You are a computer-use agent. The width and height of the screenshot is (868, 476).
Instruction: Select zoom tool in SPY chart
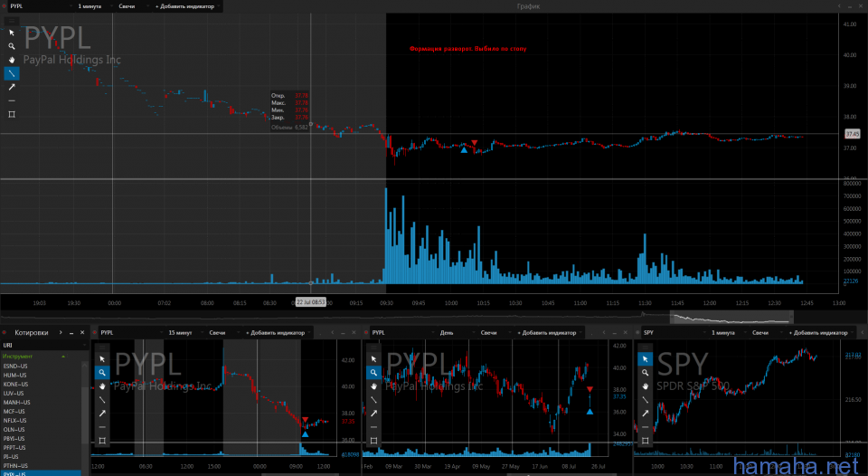(645, 373)
